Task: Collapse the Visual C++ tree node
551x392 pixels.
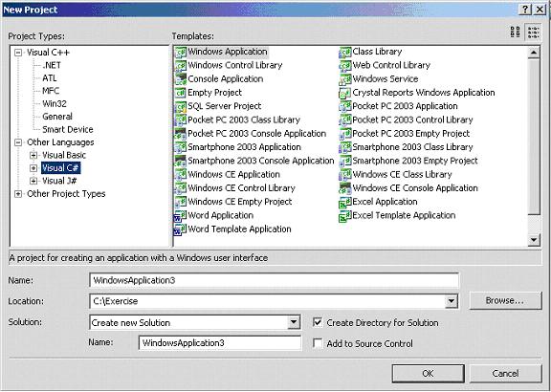Action: [x=18, y=53]
